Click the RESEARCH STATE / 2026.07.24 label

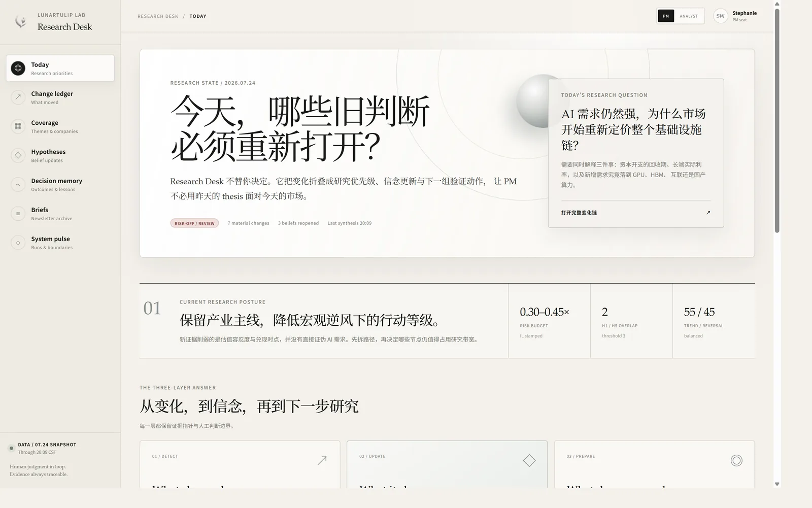point(213,83)
